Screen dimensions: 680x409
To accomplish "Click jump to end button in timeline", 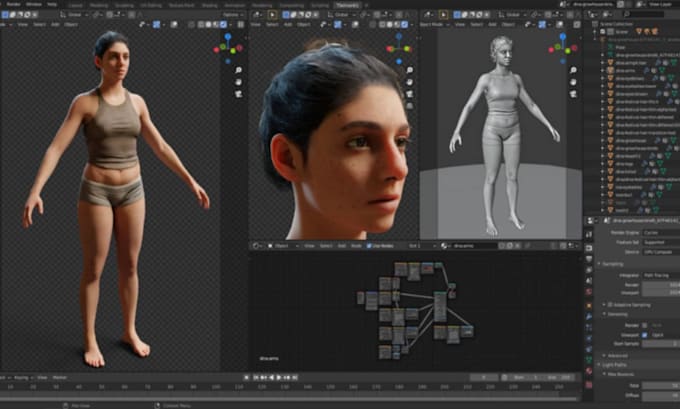I will [x=294, y=378].
